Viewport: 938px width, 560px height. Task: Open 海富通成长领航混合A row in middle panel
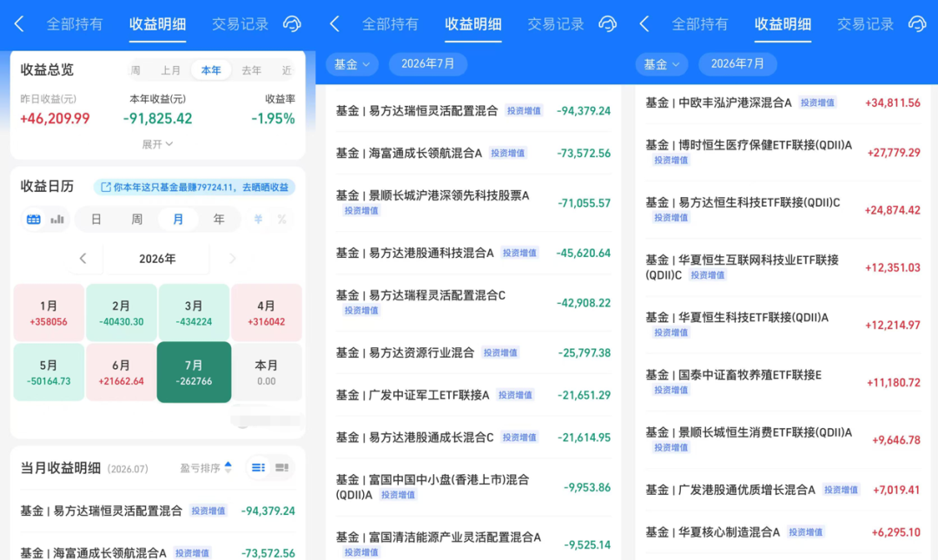click(x=472, y=153)
